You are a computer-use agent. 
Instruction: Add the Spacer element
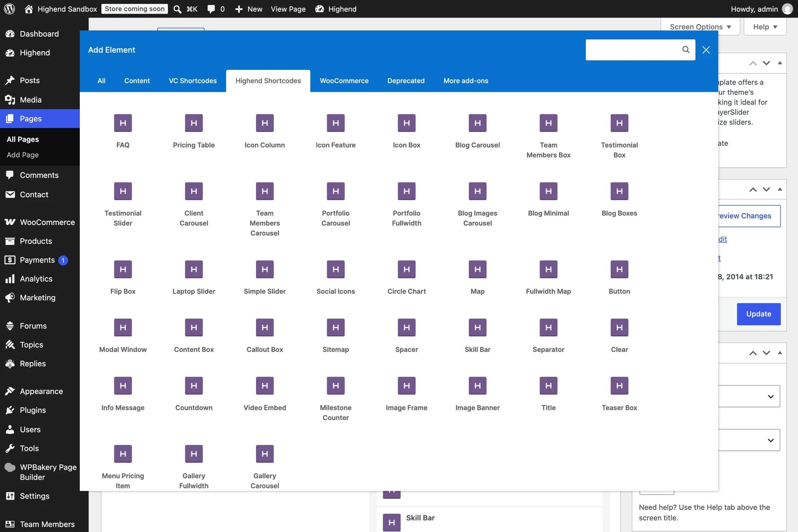pos(406,336)
